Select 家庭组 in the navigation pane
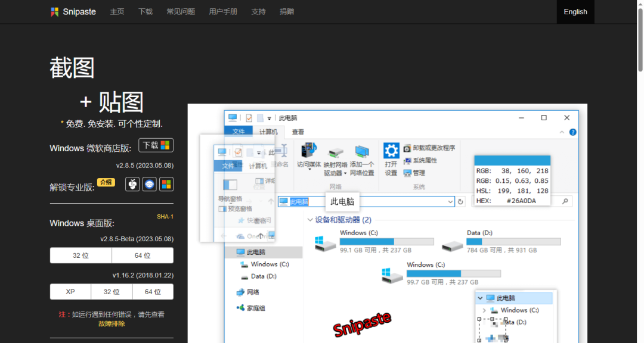 [x=250, y=308]
